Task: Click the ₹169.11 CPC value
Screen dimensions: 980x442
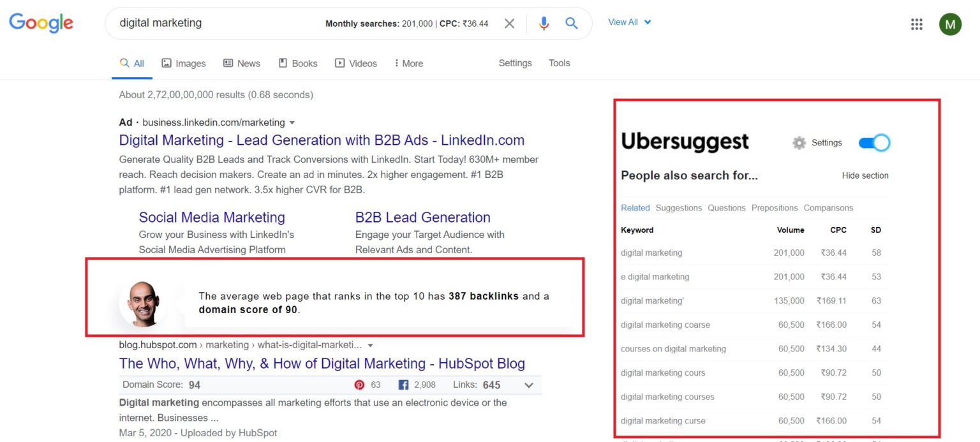Action: pyautogui.click(x=831, y=300)
